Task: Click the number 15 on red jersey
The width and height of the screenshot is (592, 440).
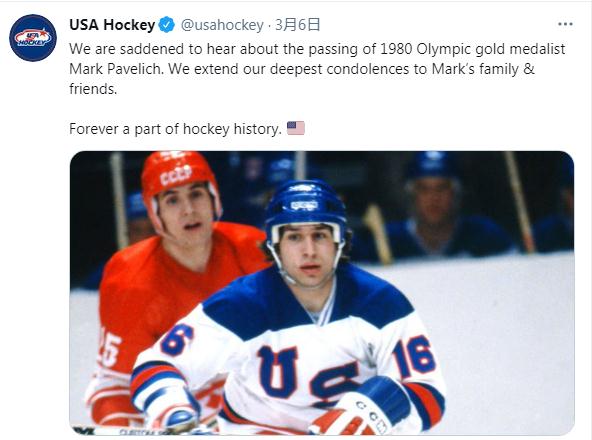Action: click(109, 347)
